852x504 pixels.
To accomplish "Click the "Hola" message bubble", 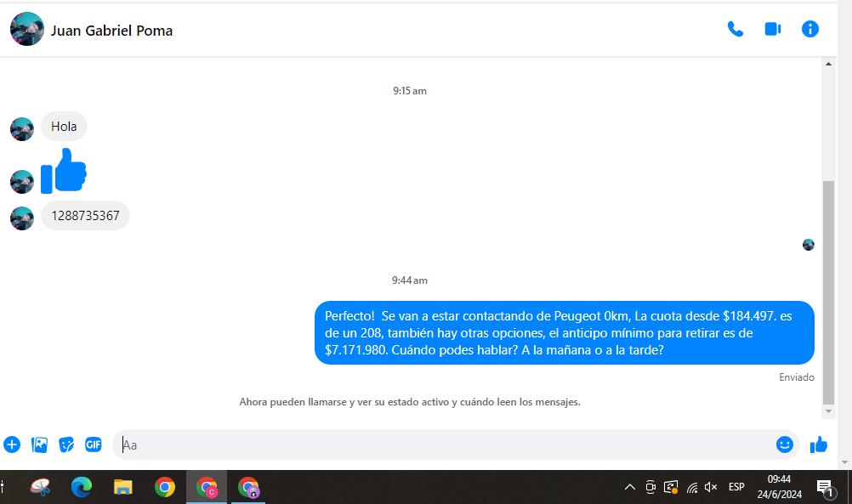I will (x=64, y=127).
